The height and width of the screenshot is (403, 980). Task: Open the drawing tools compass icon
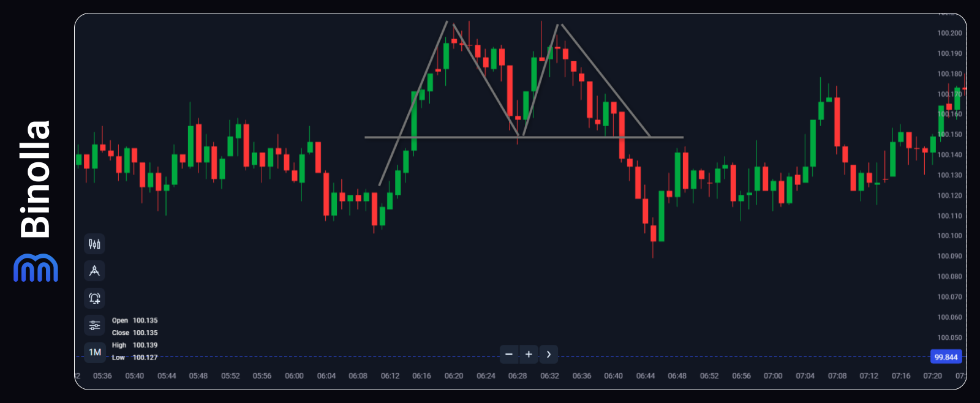click(x=94, y=271)
